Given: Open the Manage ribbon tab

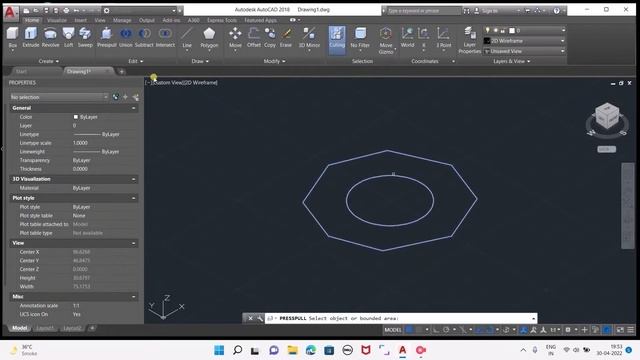Looking at the screenshot, I should coord(122,20).
